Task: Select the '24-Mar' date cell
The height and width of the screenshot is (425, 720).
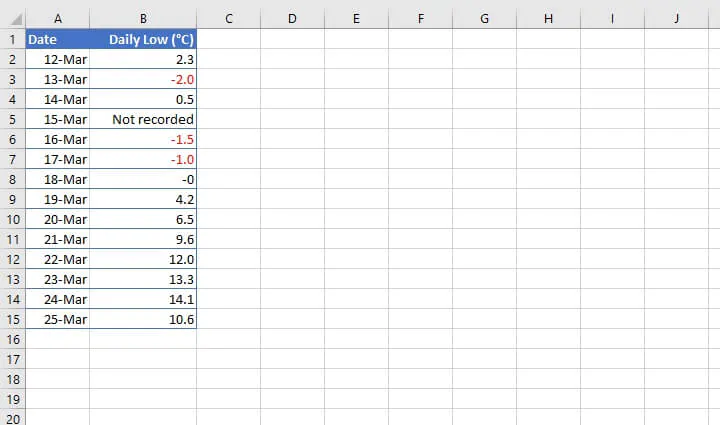Action: tap(58, 299)
